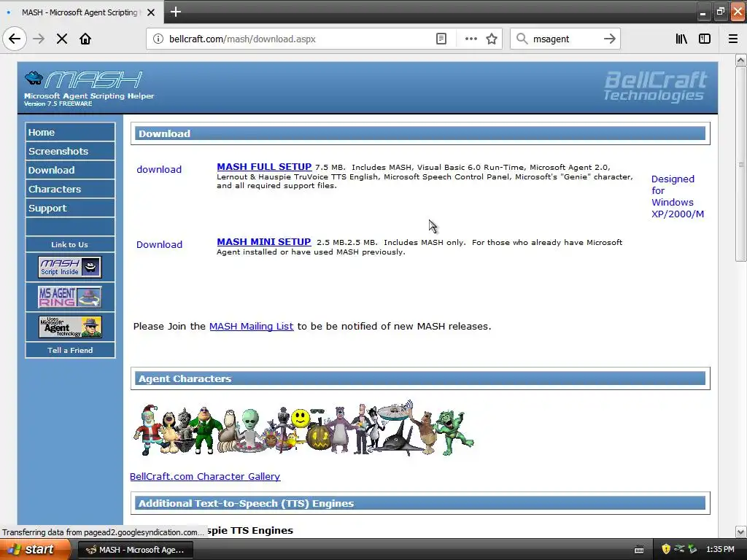Screen dimensions: 747x560
Task: Open Home in the site navigation
Action: pyautogui.click(x=70, y=133)
